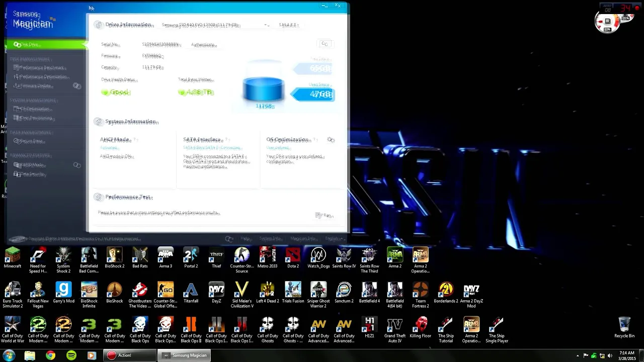Select Over Provisioning in Magician sidebar
Screen dimensions: 644x362
[35, 118]
